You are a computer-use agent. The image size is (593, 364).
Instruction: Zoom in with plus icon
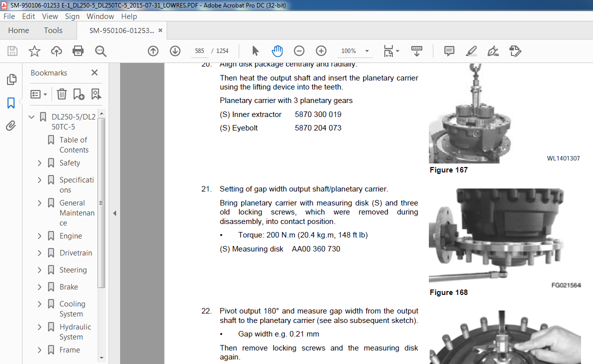coord(321,51)
